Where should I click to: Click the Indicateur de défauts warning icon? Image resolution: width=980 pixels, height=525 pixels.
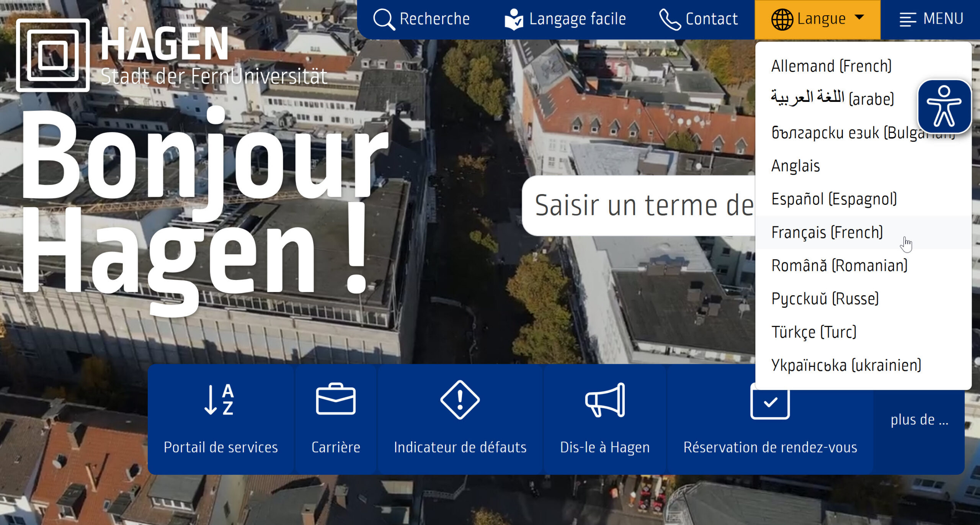[460, 402]
